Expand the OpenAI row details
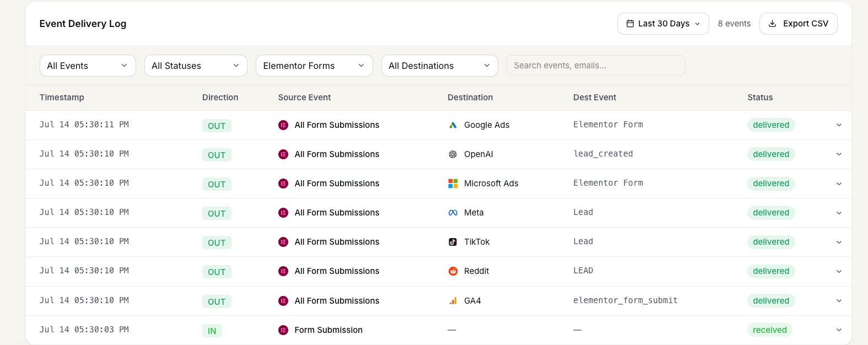The width and height of the screenshot is (868, 345). (x=839, y=154)
